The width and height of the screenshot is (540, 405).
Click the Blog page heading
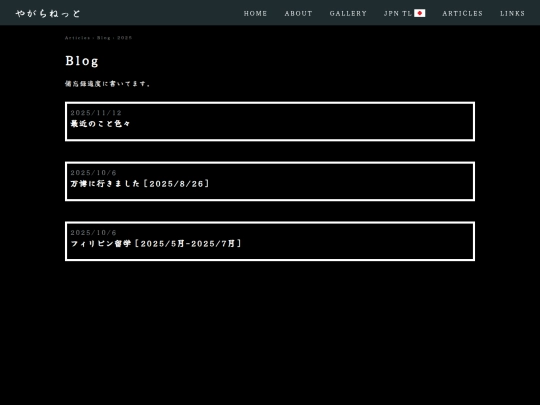[82, 61]
